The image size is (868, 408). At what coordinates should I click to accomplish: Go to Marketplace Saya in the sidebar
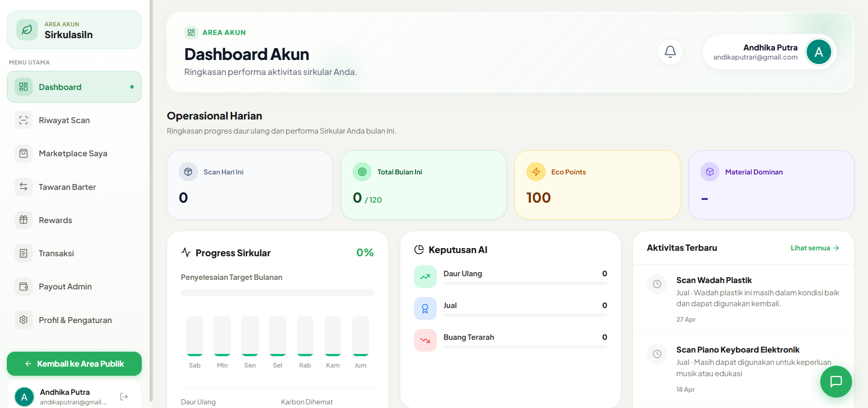(74, 154)
